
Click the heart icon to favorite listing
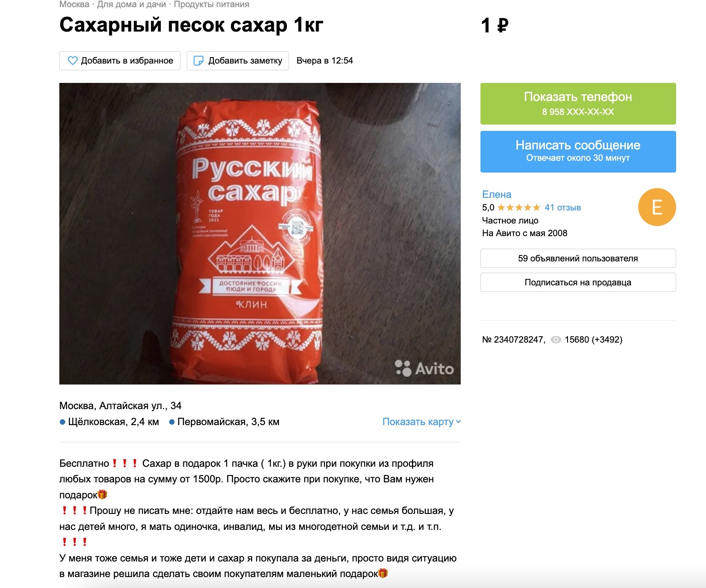[73, 61]
